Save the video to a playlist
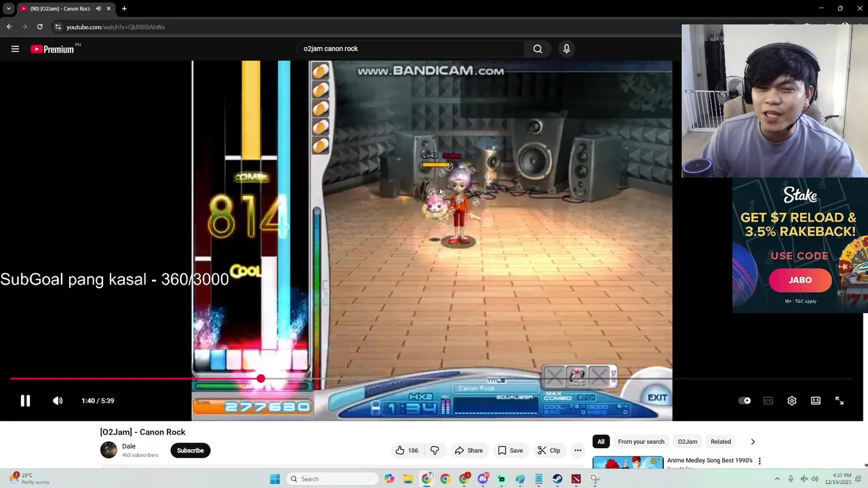 [x=510, y=451]
